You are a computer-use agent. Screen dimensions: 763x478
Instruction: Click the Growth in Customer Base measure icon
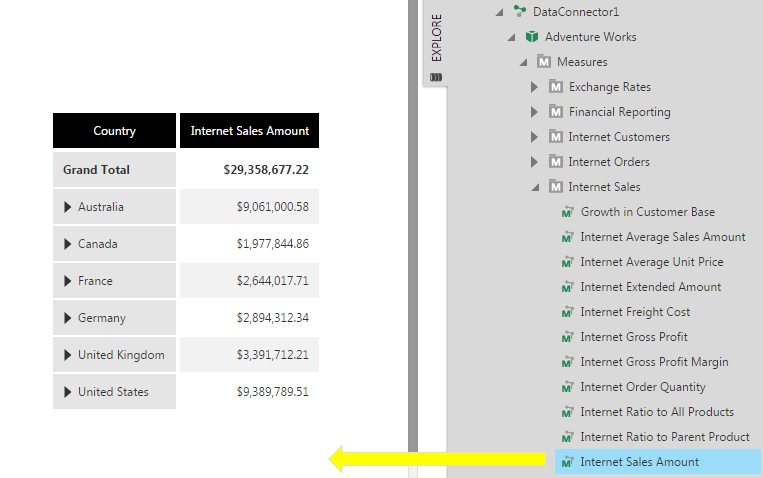tap(568, 212)
